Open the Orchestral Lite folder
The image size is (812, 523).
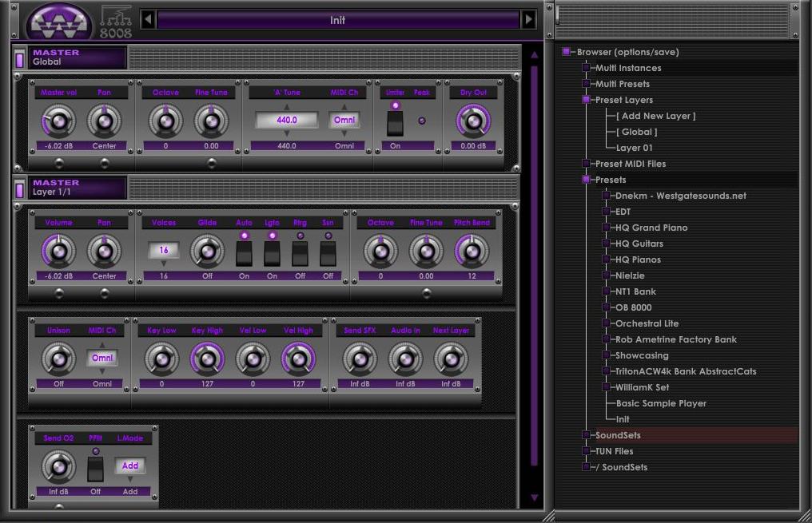(x=647, y=323)
